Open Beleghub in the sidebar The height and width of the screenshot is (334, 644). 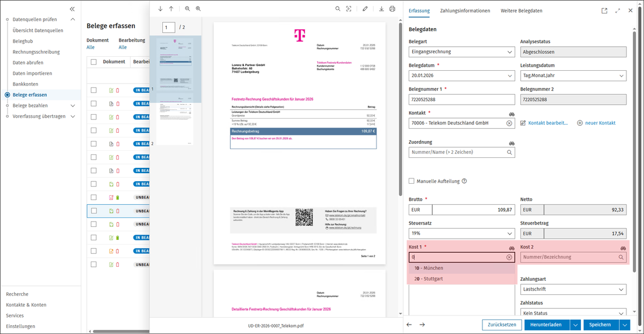[x=23, y=41]
